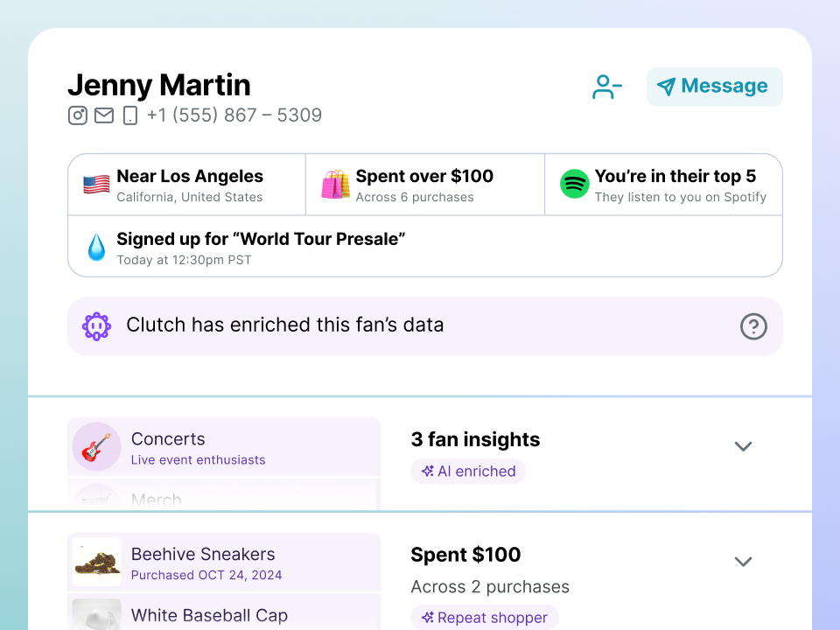Screen dimensions: 840x630
Task: Select the Repeat shopper tag
Action: click(484, 618)
